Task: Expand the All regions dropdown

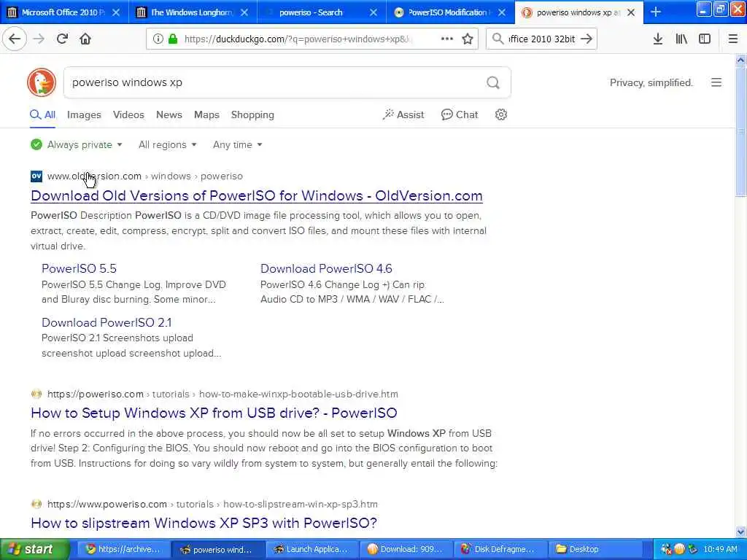Action: (x=167, y=145)
